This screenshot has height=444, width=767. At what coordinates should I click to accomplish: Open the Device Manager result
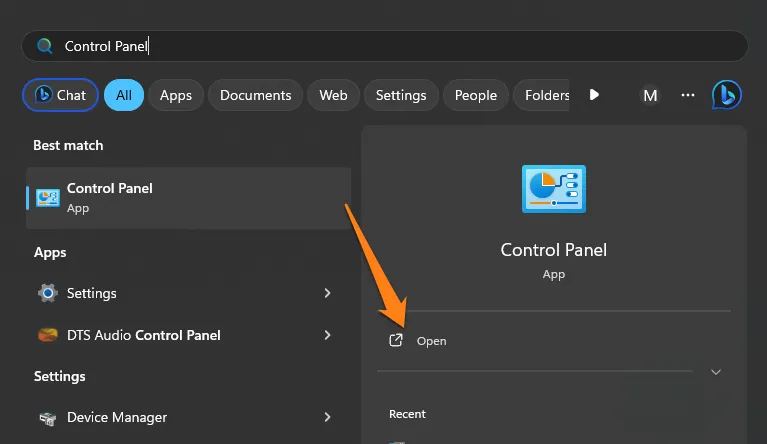186,417
